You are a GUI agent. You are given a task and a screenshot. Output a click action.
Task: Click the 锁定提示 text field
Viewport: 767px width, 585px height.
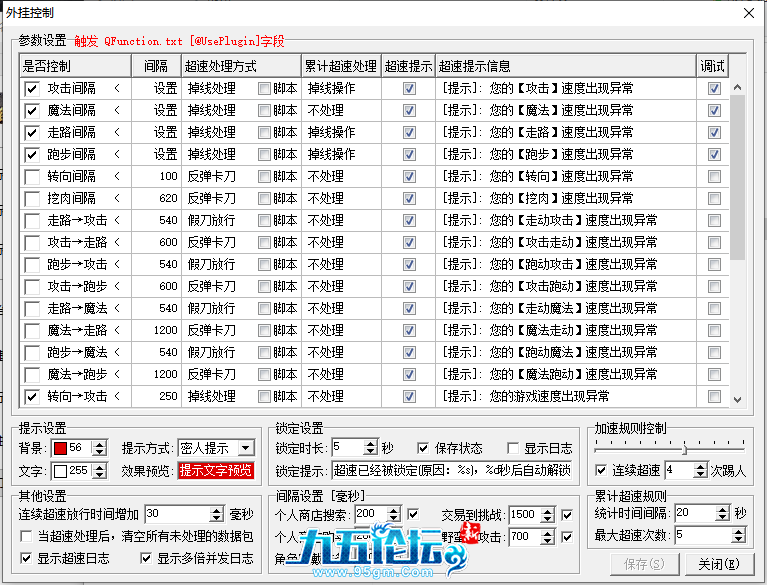pyautogui.click(x=451, y=471)
